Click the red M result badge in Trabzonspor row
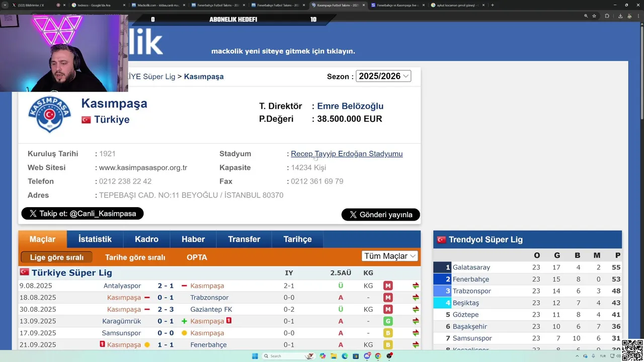Image resolution: width=644 pixels, height=362 pixels. coord(388,298)
